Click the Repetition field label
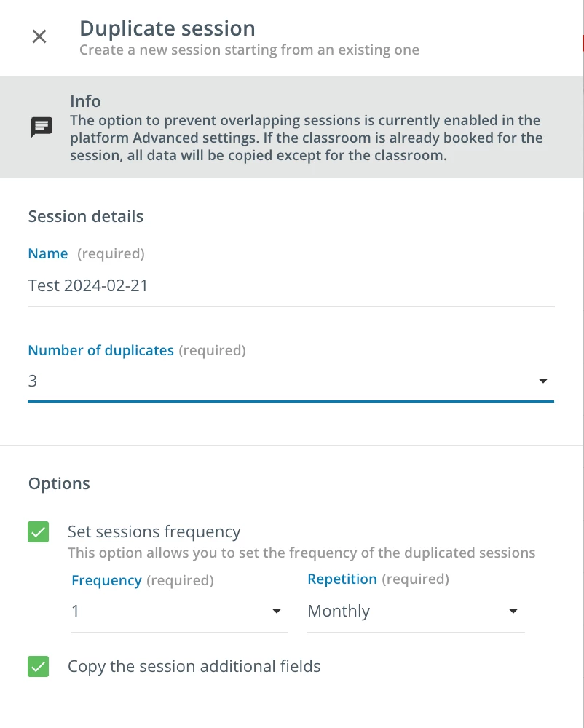Screen dimensions: 584x728 tap(342, 579)
